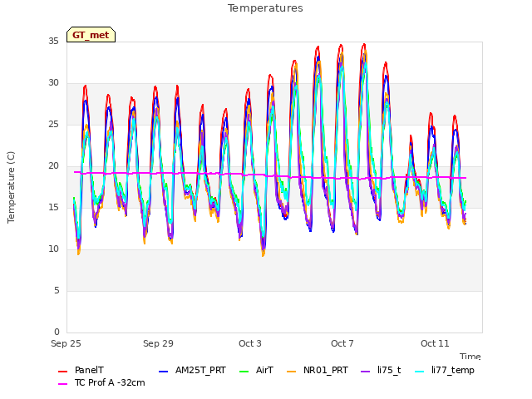Click the cyan li77_temp legend swatch
The width and height of the screenshot is (532, 399).
point(419,372)
